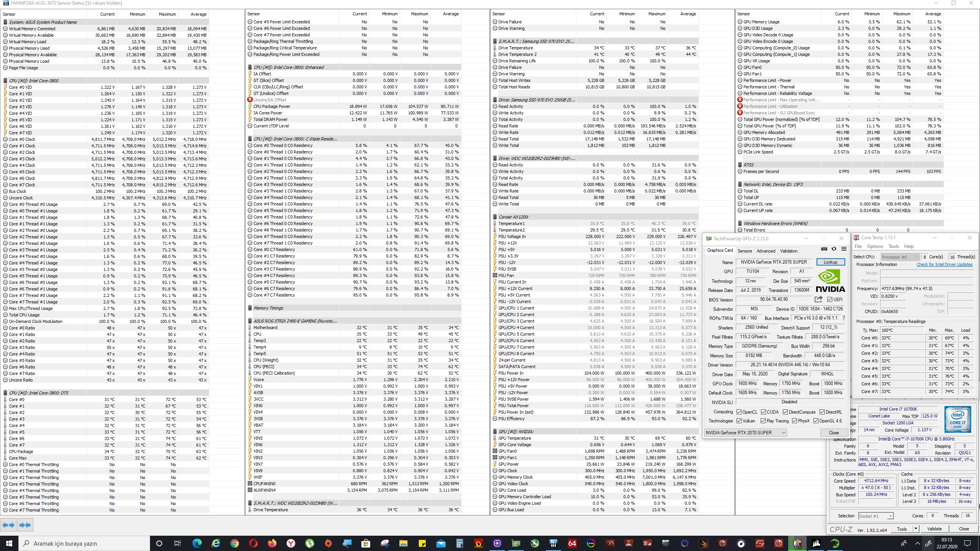The image size is (980, 551).
Task: Open the GPU selector dropdown in GPU-Z
Action: 746,432
